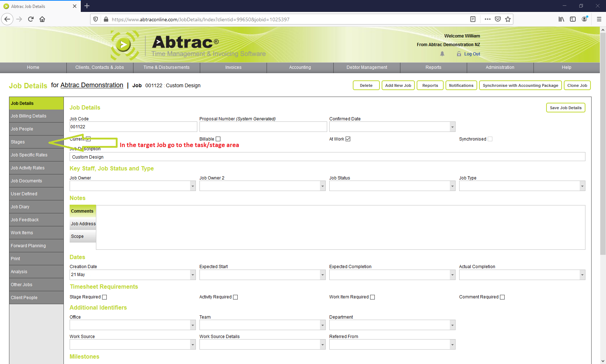Open the Abtrac Demonstration client link
Image resolution: width=606 pixels, height=364 pixels.
click(x=92, y=85)
